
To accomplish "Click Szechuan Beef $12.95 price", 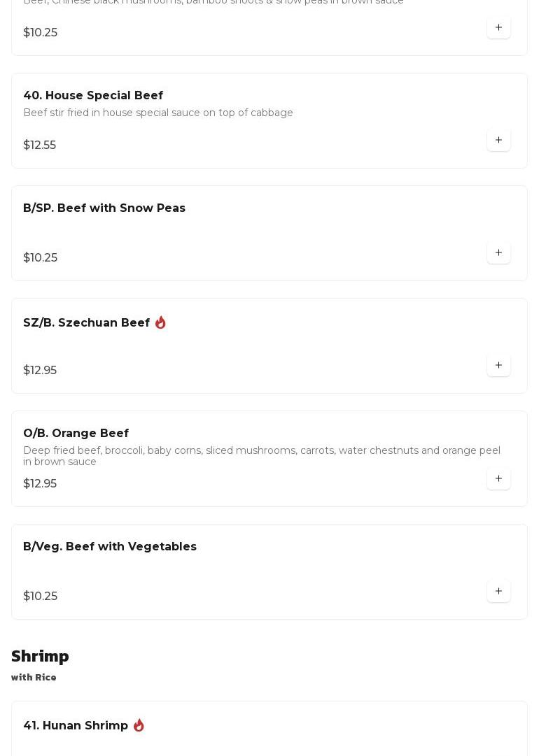I will 40,371.
